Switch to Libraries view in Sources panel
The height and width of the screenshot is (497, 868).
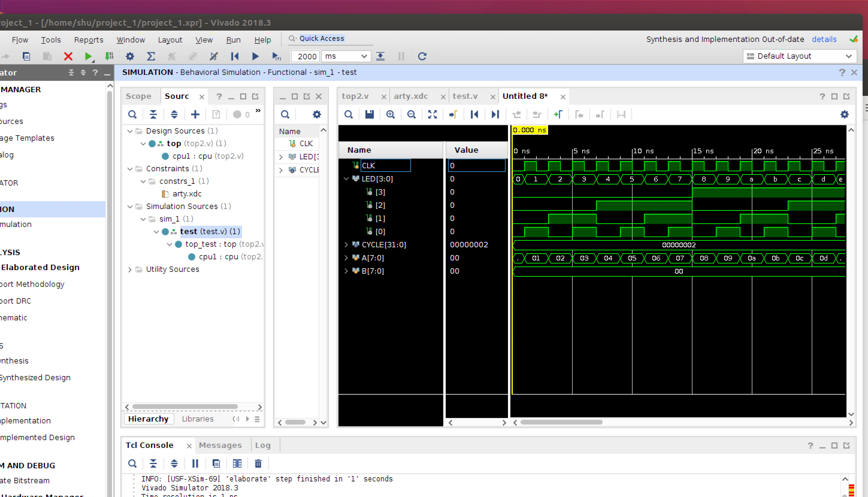coord(198,419)
